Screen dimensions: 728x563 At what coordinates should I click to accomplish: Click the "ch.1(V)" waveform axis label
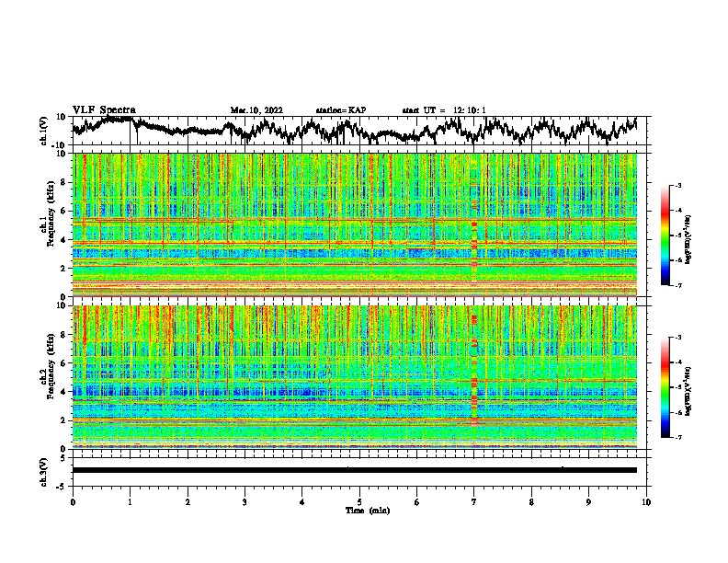tap(44, 131)
